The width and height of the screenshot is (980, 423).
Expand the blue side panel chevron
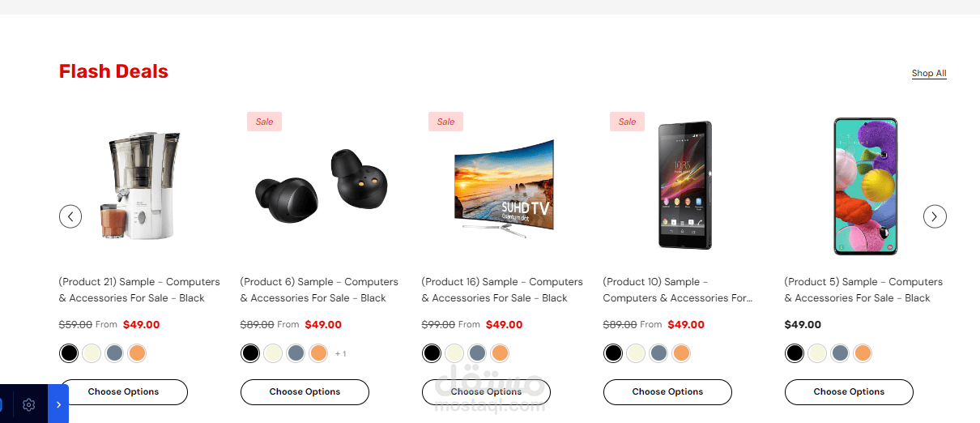coord(58,404)
